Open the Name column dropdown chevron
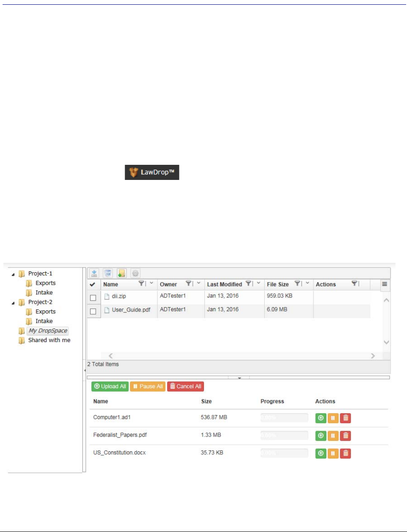Viewport: 407px width, 532px height. coord(151,284)
